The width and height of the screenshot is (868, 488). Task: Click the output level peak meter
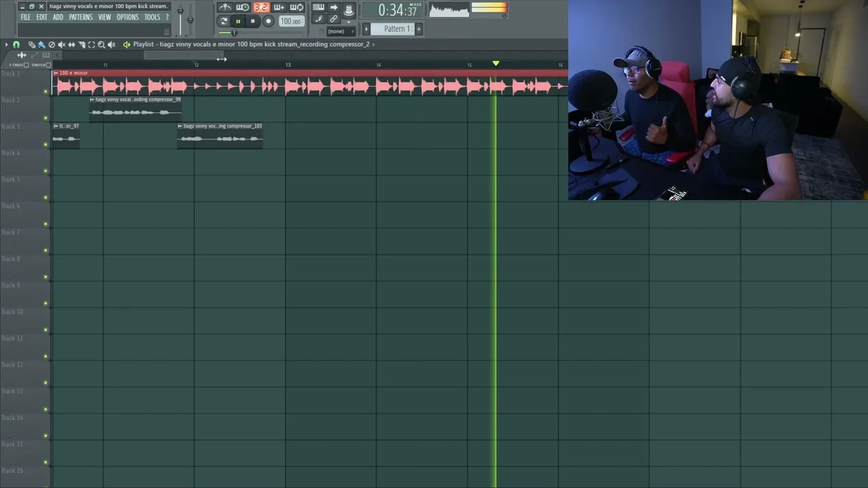click(x=489, y=9)
